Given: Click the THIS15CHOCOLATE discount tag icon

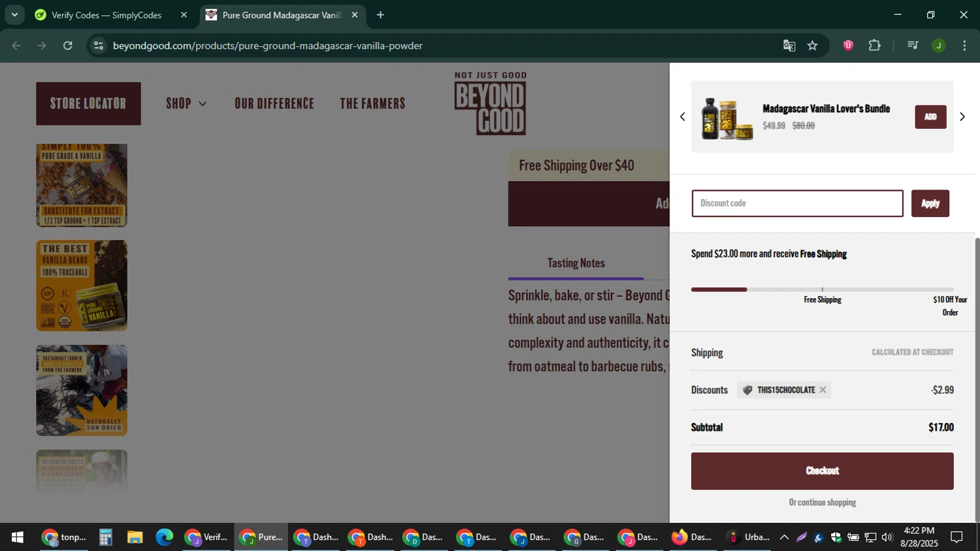Looking at the screenshot, I should pos(747,390).
